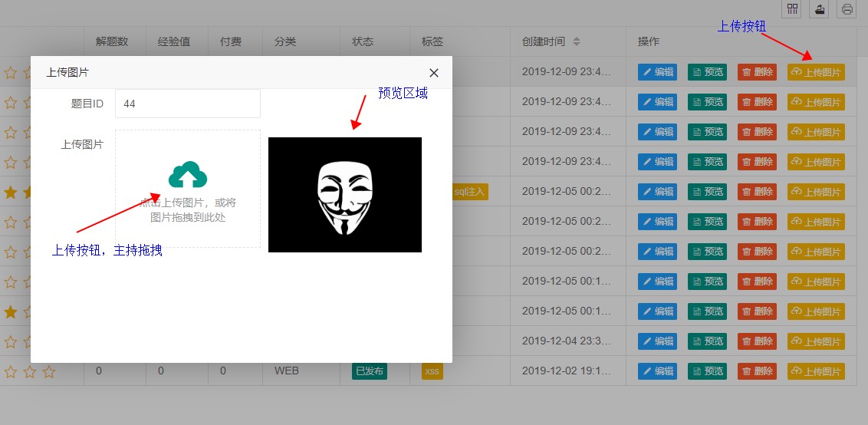Click the 上传图片 dialog title
868x425 pixels.
[67, 73]
